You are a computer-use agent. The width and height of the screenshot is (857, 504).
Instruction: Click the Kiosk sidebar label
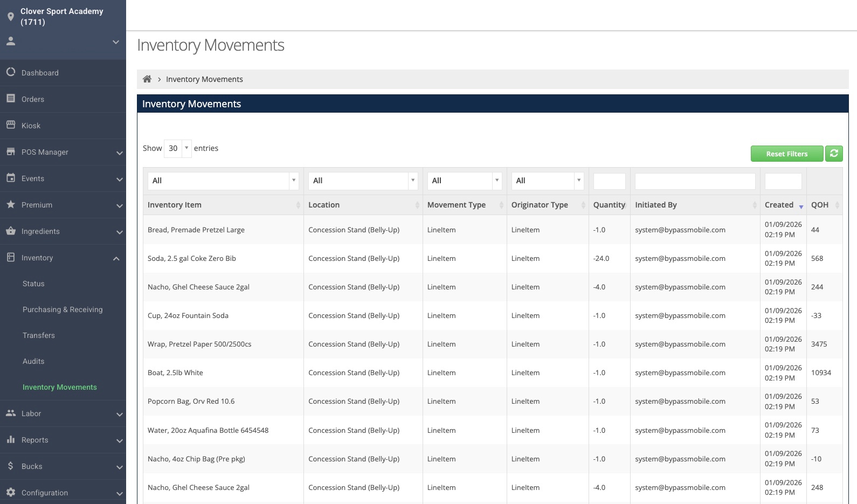pyautogui.click(x=31, y=126)
